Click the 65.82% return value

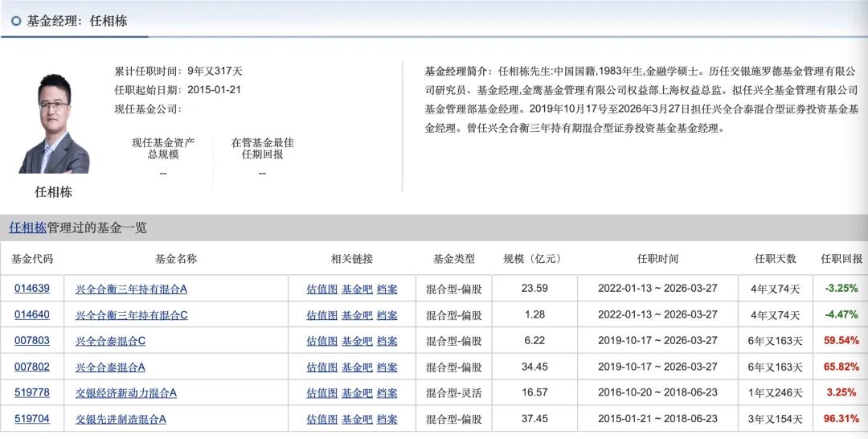click(x=841, y=367)
